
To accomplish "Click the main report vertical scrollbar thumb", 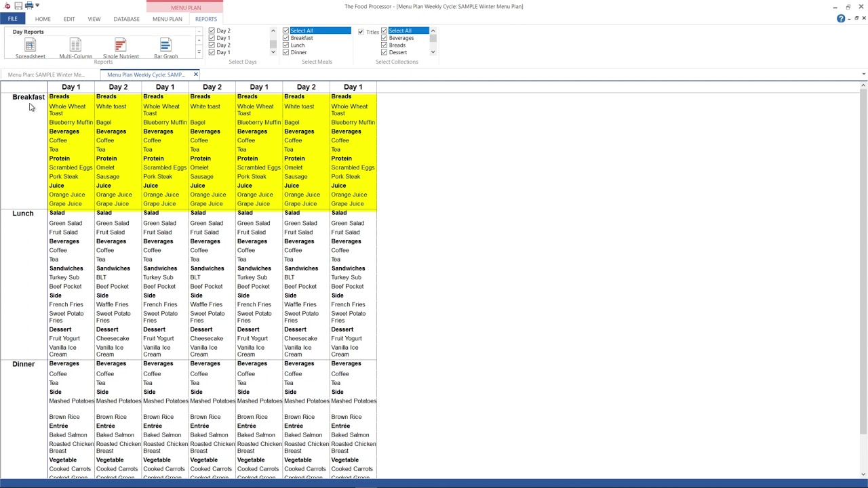I will (x=863, y=261).
